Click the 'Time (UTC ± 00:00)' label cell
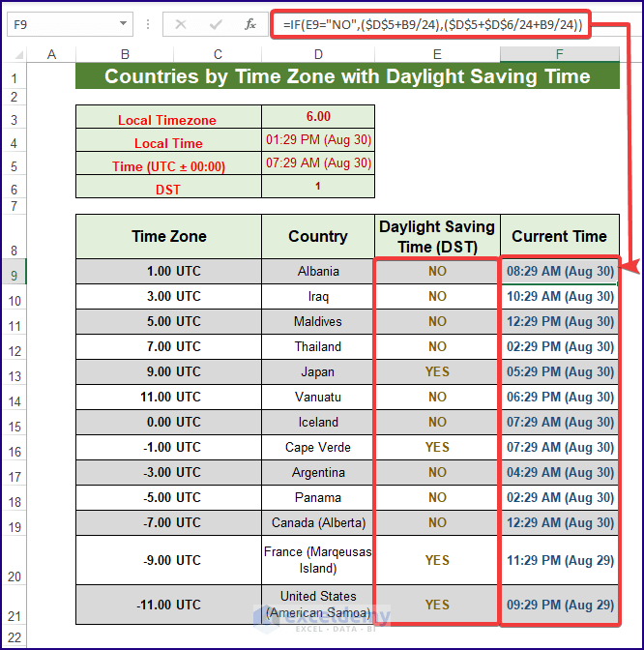Screen dimensions: 644x650 pos(168,163)
